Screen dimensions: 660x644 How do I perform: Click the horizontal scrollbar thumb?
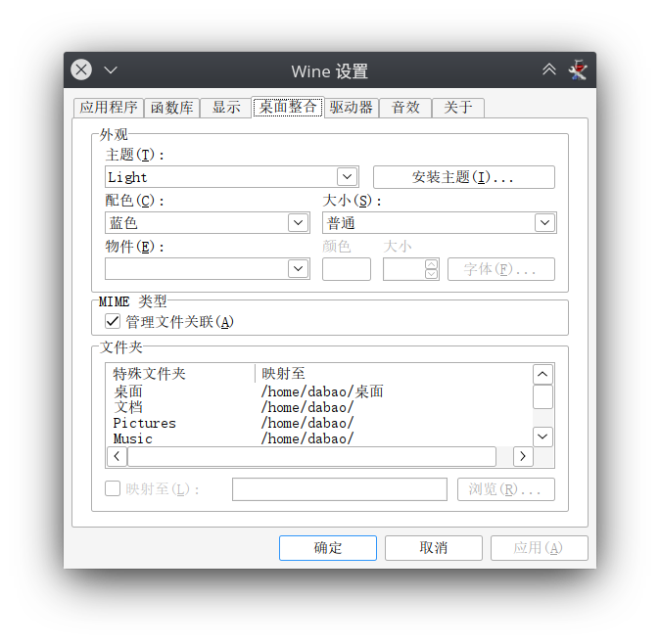click(x=312, y=456)
